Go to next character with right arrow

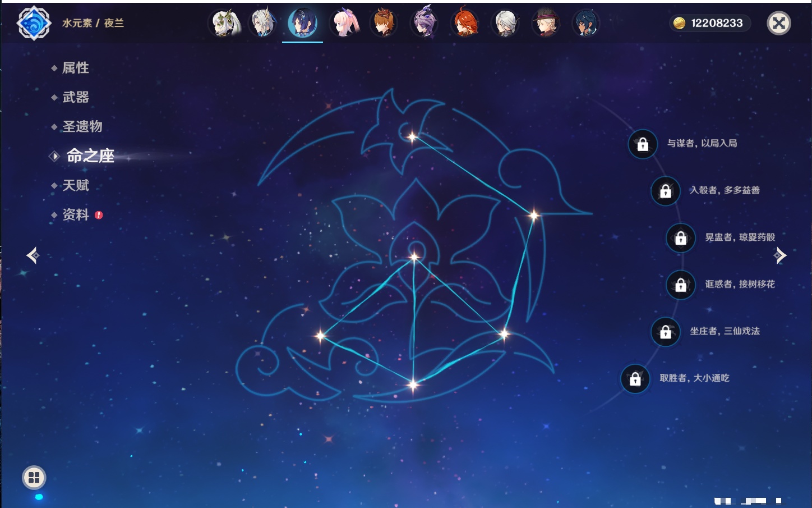tap(780, 255)
